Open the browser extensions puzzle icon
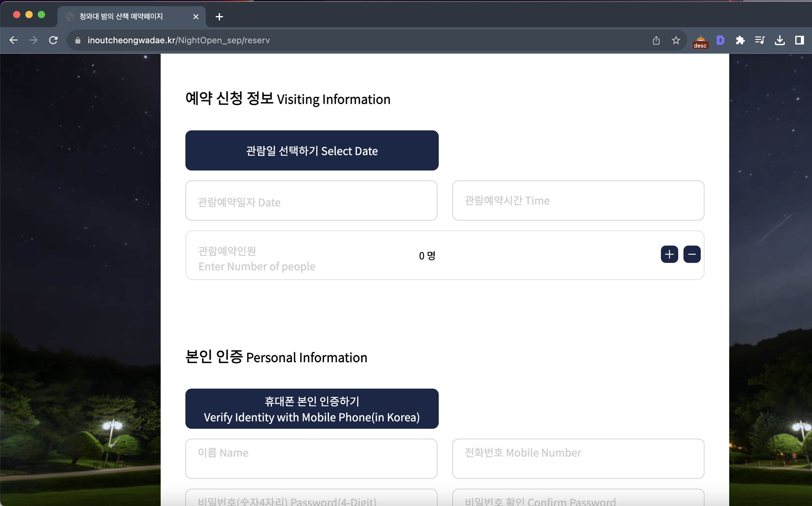 coord(740,40)
